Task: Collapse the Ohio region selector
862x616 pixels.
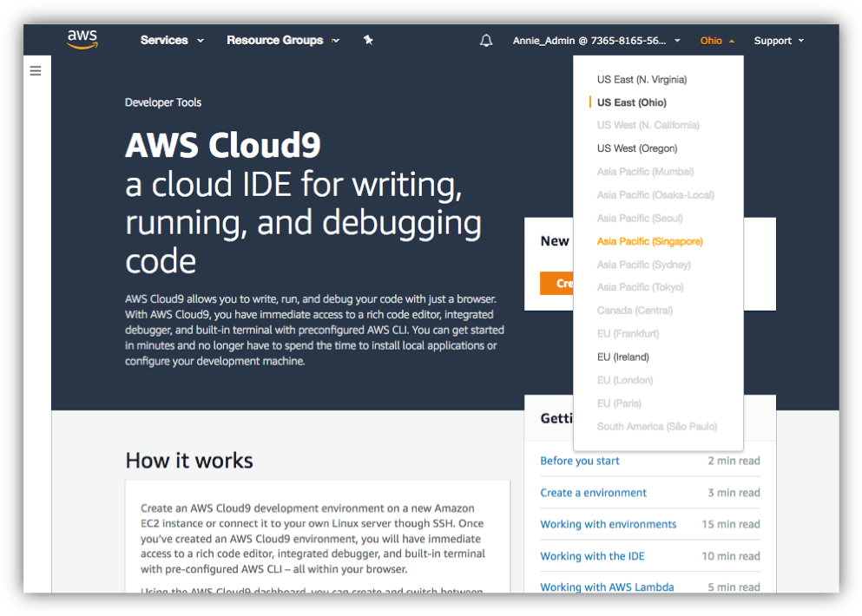Action: click(717, 41)
